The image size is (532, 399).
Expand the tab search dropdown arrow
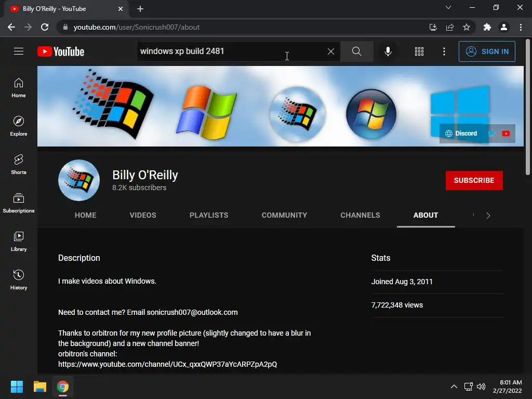click(x=448, y=7)
